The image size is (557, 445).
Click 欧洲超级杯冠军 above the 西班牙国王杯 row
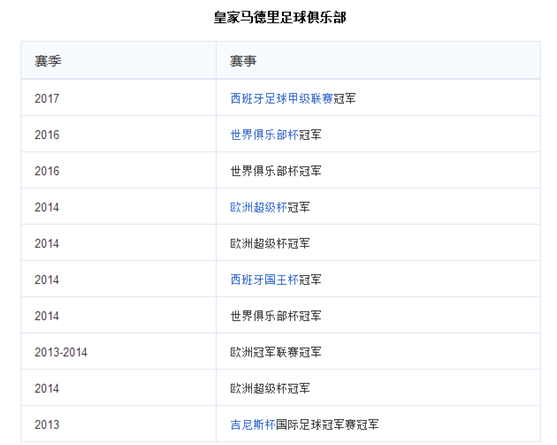(x=270, y=243)
